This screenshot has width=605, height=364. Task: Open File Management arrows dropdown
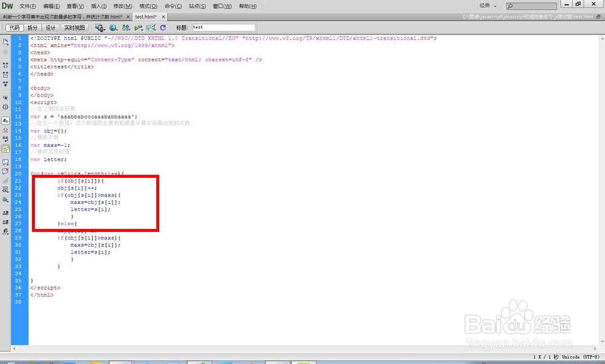pyautogui.click(x=126, y=28)
